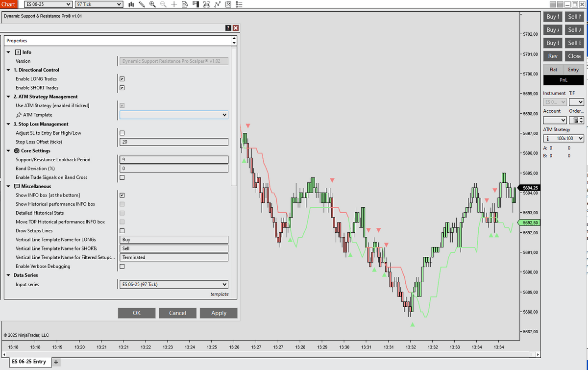588x370 pixels.
Task: Toggle Use ATM Strategy checkbox
Action: tap(122, 105)
